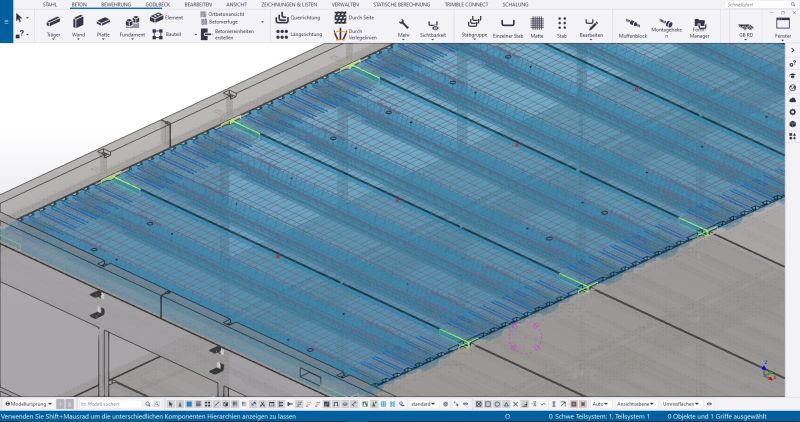This screenshot has width=800, height=422.
Task: Open the Muffenblock tool
Action: coord(633,25)
